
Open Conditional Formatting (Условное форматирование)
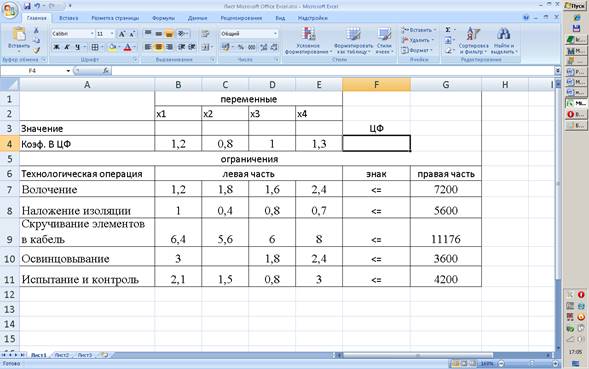click(x=308, y=41)
